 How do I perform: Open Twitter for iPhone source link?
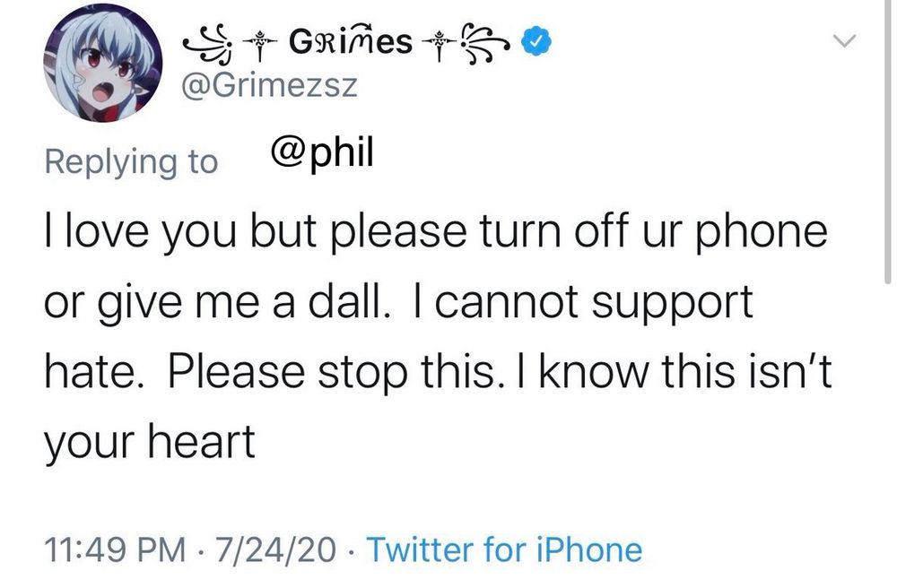pos(507,549)
